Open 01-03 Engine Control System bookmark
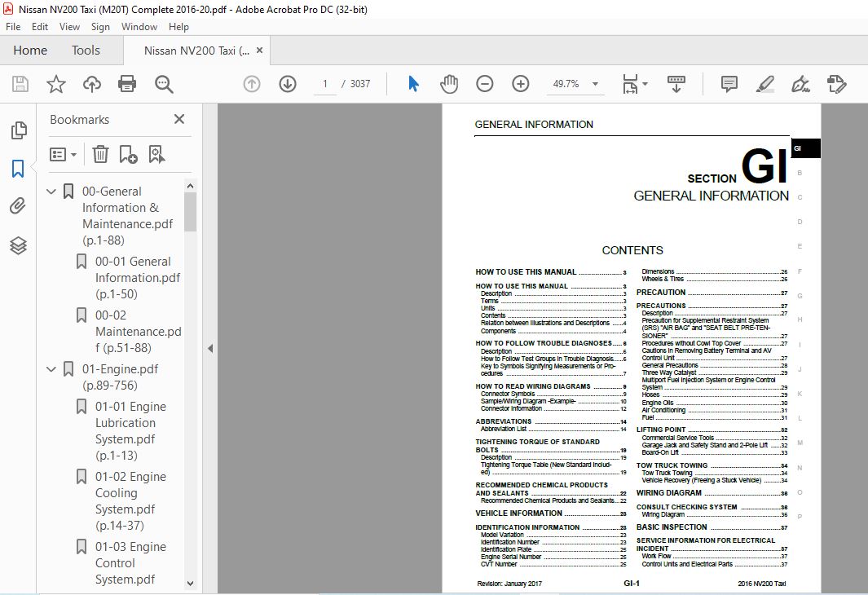 coord(130,563)
